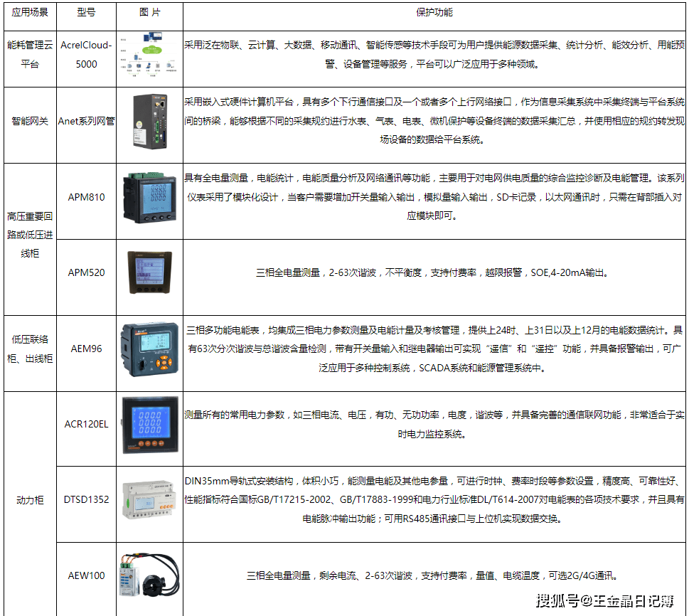This screenshot has height=616, width=689.
Task: Open the APM520 meter photo
Action: coord(149,272)
